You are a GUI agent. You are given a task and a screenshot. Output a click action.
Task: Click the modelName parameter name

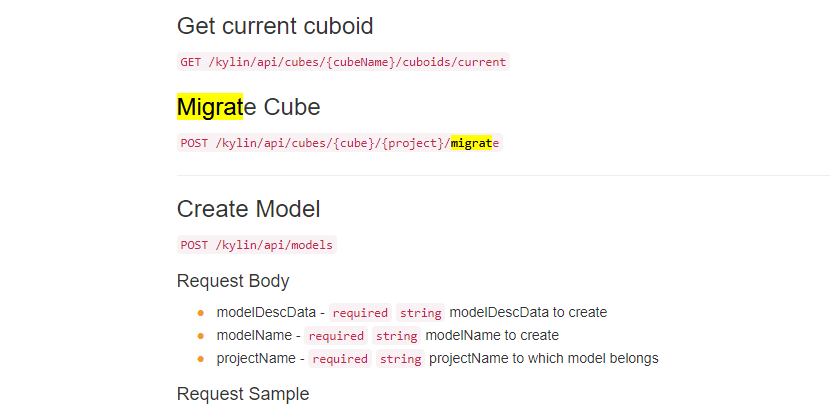[253, 335]
